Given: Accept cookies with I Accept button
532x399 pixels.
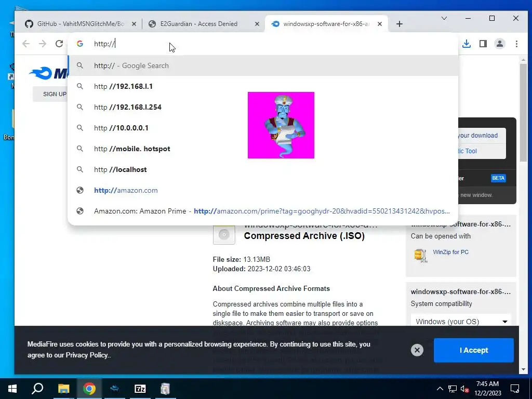Looking at the screenshot, I should [474, 350].
